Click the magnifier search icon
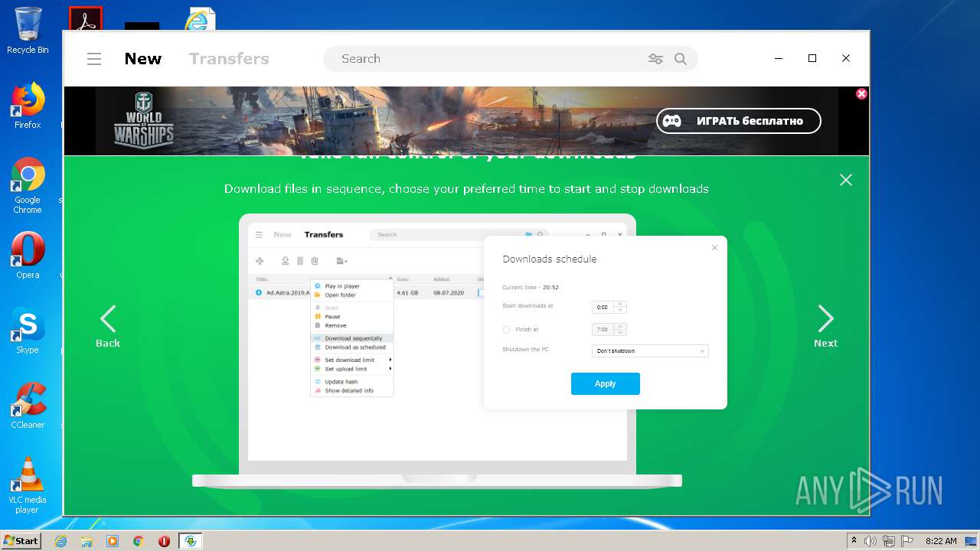 coord(680,59)
